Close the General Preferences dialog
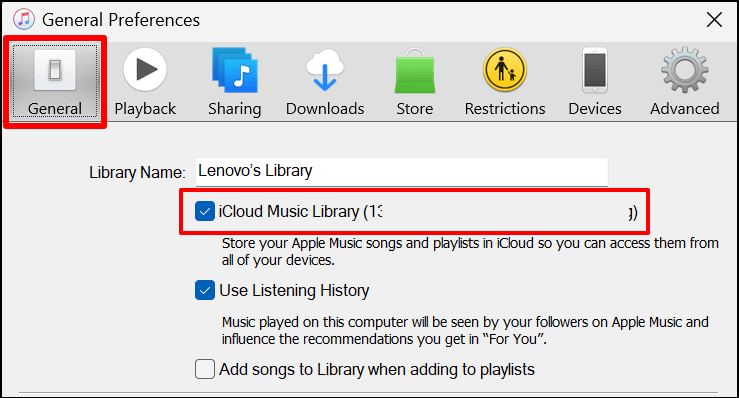 [x=714, y=20]
